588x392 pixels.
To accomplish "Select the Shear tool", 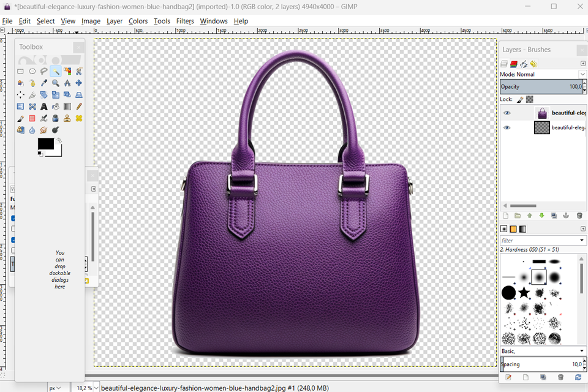I will point(67,95).
